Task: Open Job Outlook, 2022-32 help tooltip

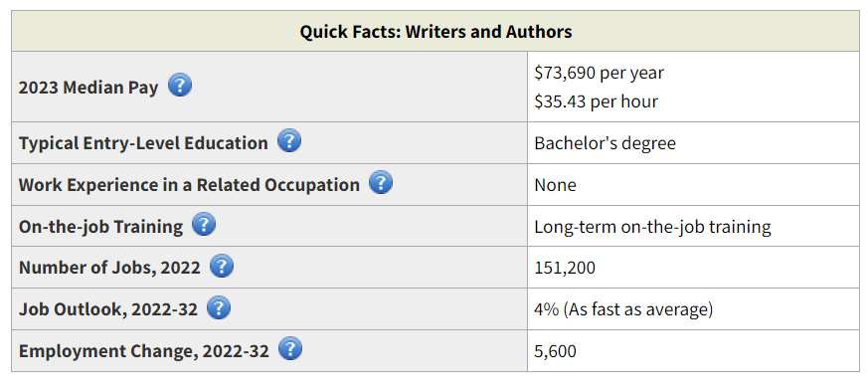Action: click(219, 308)
